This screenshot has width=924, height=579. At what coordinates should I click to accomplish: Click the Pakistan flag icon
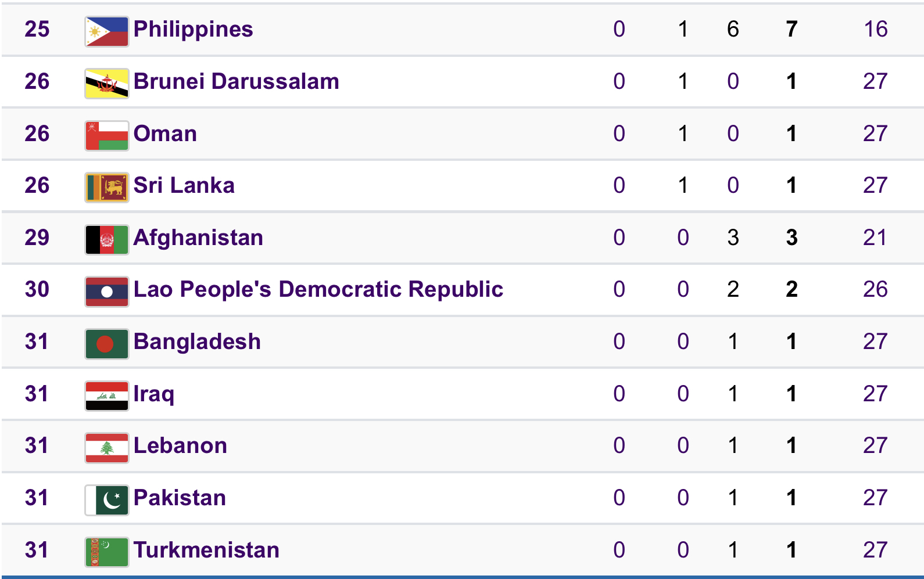(106, 500)
